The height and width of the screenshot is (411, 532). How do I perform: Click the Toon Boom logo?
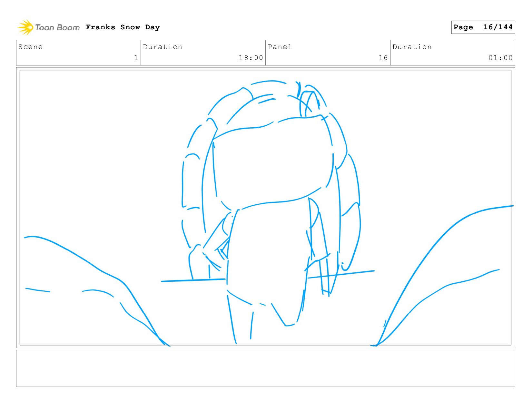click(x=48, y=27)
